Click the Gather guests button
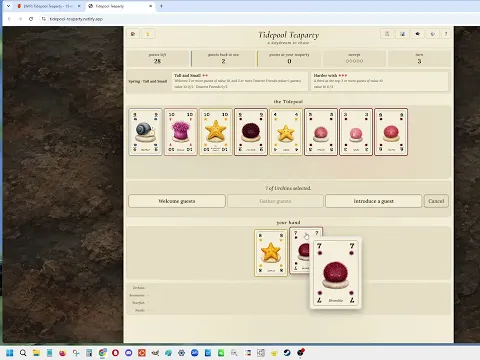480x360 pixels. click(x=275, y=201)
